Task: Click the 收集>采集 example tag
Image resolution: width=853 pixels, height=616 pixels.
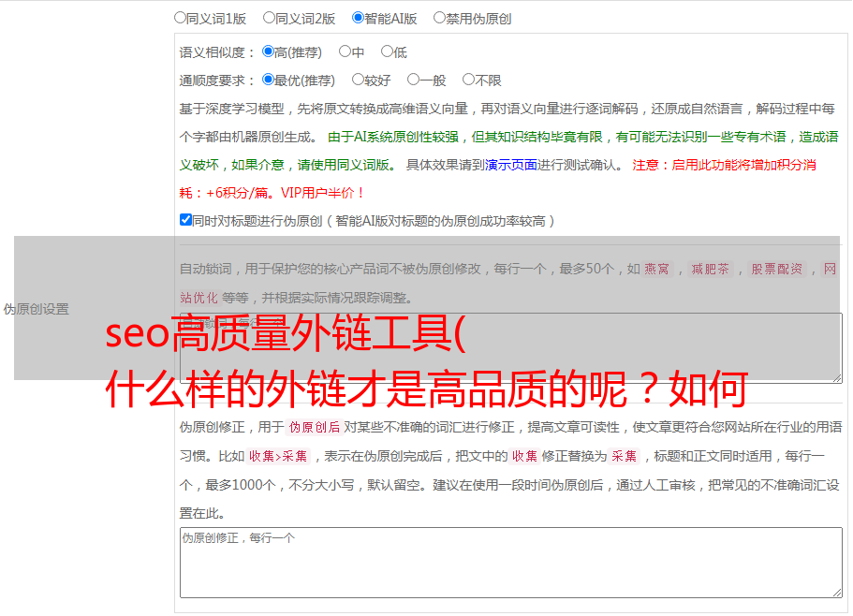Action: click(x=278, y=456)
